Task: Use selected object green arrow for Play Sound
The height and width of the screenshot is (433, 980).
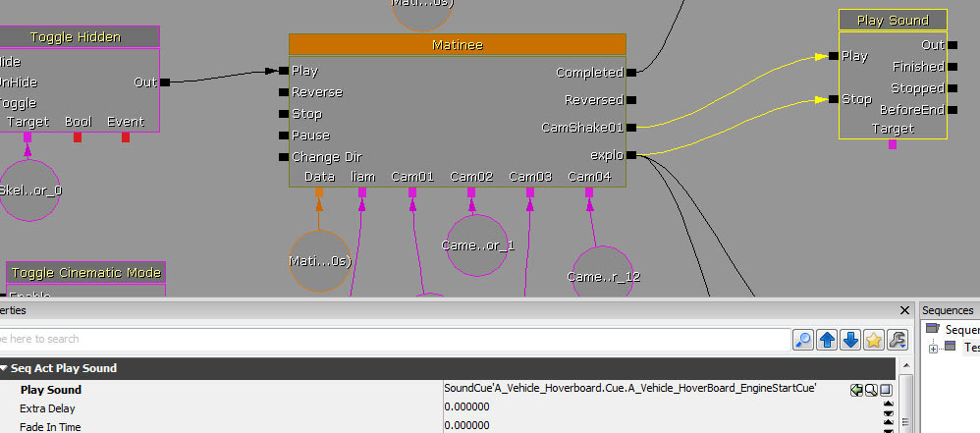Action: pos(856,390)
